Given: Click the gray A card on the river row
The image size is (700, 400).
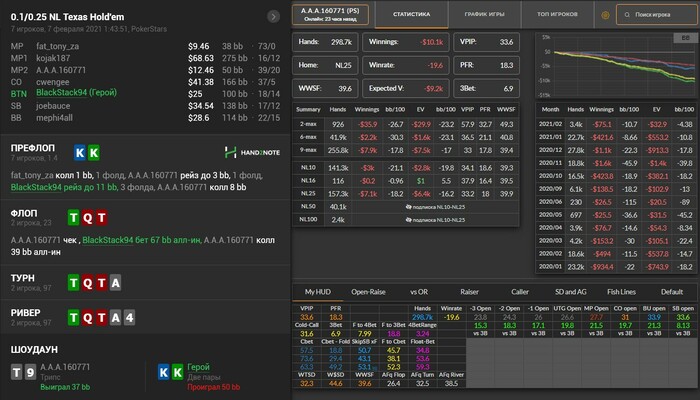Looking at the screenshot, I should (115, 318).
